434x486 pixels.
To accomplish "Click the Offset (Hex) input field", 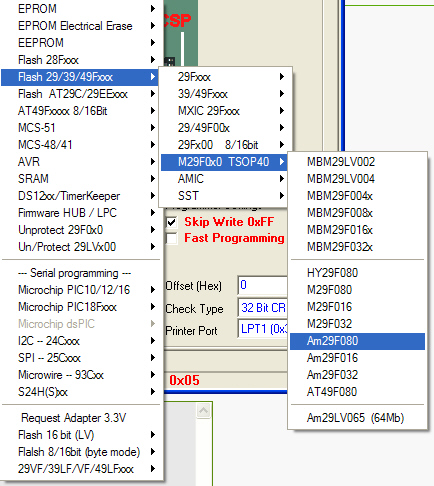I will [263, 285].
